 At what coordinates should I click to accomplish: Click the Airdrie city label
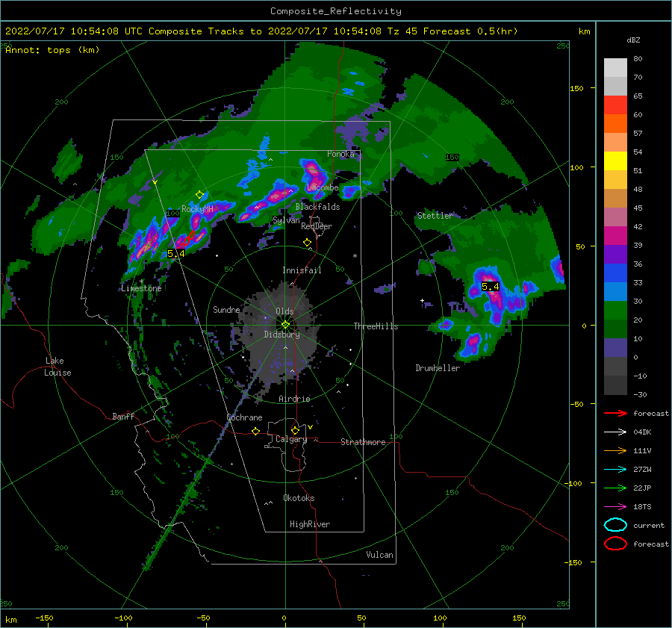coord(294,399)
